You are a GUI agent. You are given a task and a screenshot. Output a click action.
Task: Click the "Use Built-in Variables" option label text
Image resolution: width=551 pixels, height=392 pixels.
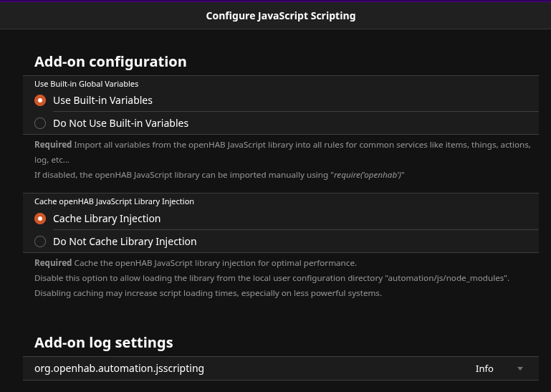click(x=102, y=100)
